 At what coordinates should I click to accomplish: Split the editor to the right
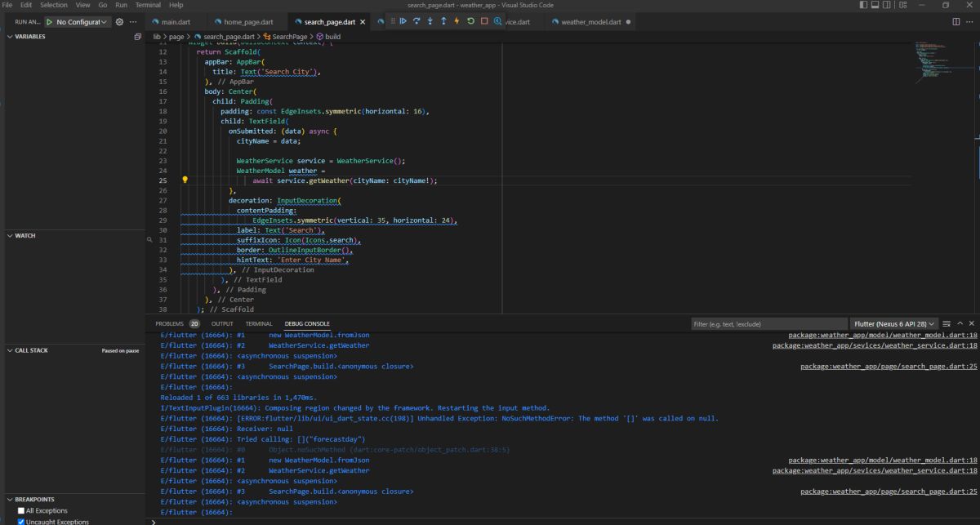pos(956,21)
